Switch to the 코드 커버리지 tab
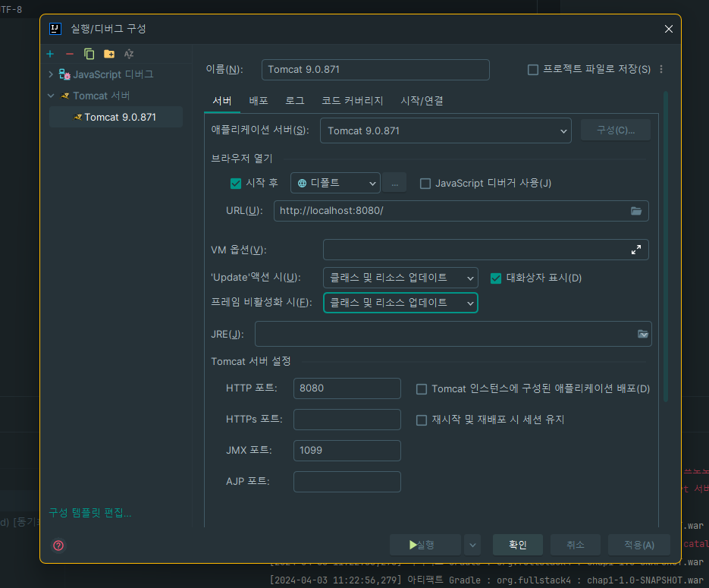This screenshot has height=588, width=709. (x=353, y=101)
